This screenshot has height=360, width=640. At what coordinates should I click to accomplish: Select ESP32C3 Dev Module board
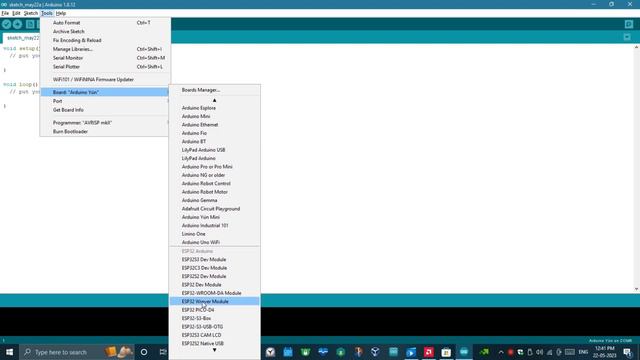[x=215, y=268]
